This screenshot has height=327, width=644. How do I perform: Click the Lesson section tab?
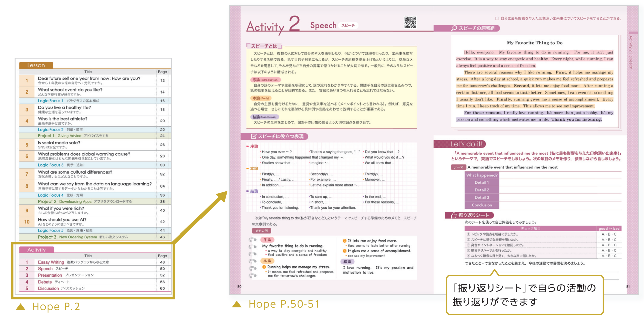pos(36,65)
